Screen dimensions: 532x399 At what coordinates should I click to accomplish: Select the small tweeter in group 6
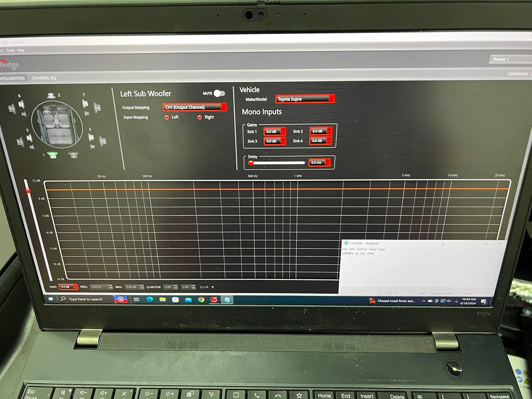point(24,114)
